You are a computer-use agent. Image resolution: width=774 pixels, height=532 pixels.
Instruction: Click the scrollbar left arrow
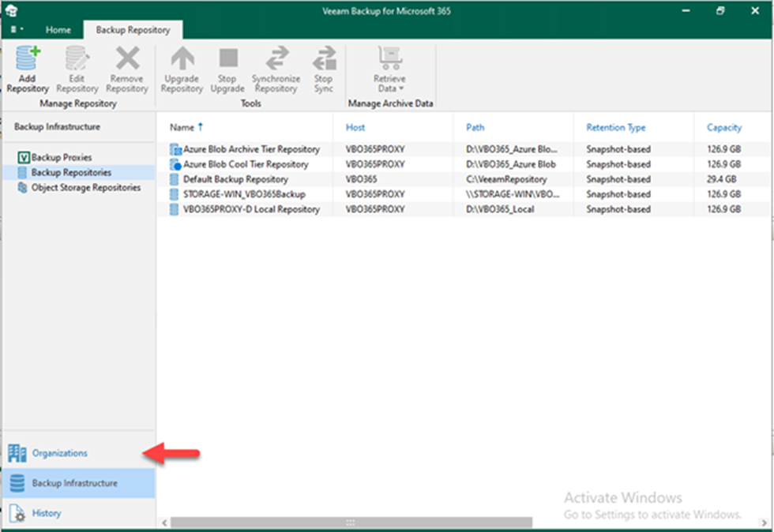click(164, 523)
